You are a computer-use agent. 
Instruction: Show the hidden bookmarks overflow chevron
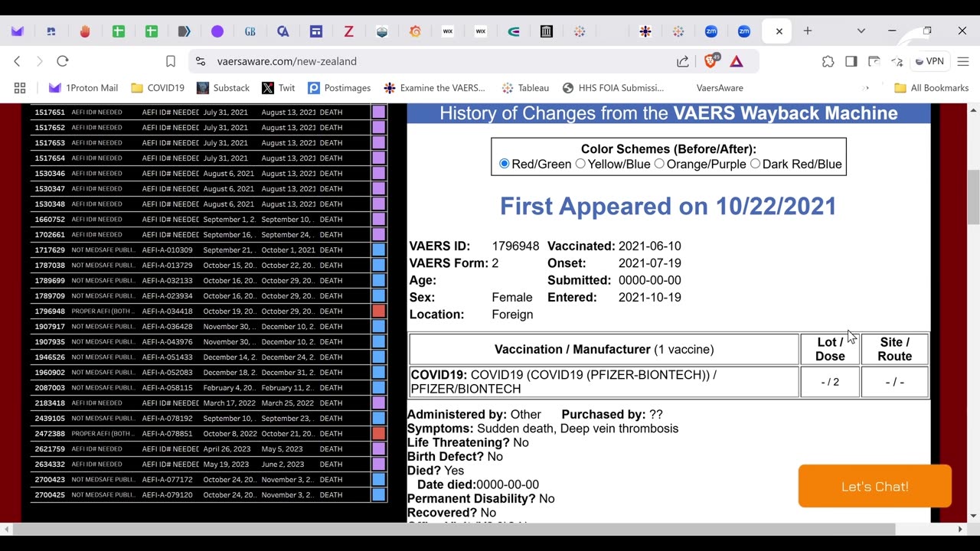coord(866,88)
